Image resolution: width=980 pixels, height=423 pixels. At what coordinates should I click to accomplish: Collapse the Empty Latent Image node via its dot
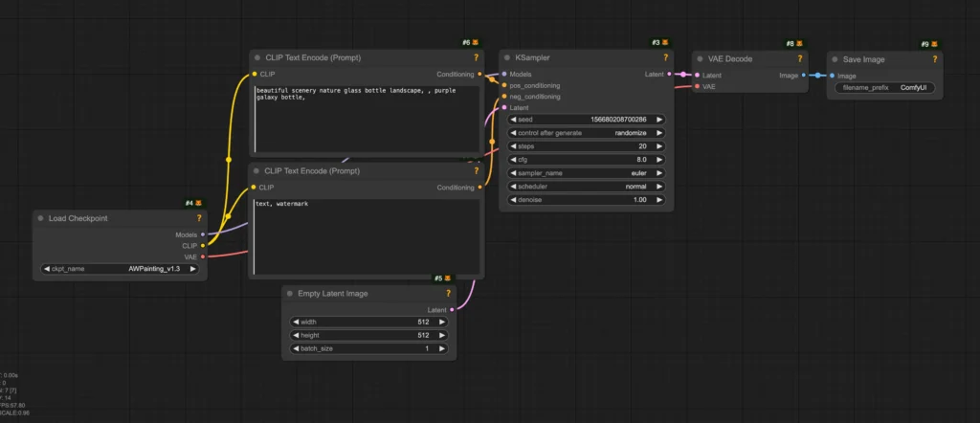pyautogui.click(x=289, y=293)
